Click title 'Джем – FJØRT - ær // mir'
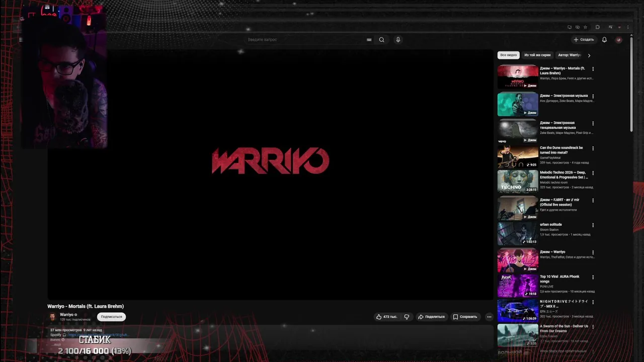The image size is (644, 362). [x=559, y=202]
